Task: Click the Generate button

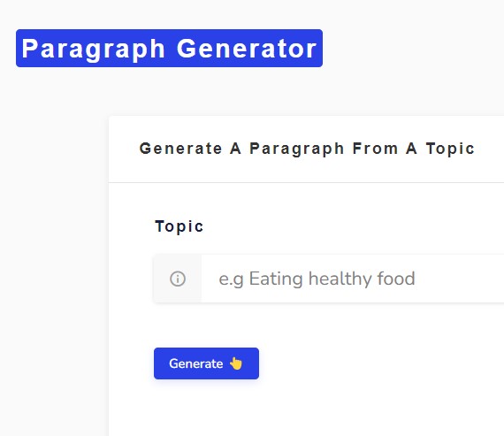Action: point(206,363)
